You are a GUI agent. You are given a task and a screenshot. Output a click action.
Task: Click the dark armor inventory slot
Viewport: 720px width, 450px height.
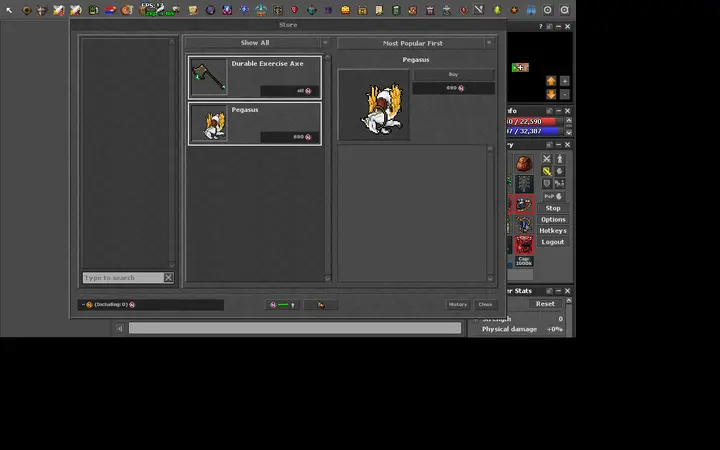pos(524,184)
